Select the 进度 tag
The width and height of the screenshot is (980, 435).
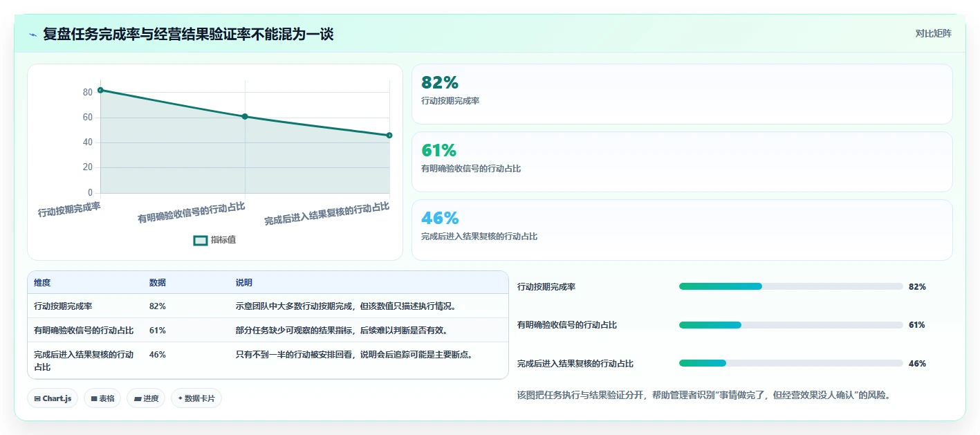click(x=146, y=398)
